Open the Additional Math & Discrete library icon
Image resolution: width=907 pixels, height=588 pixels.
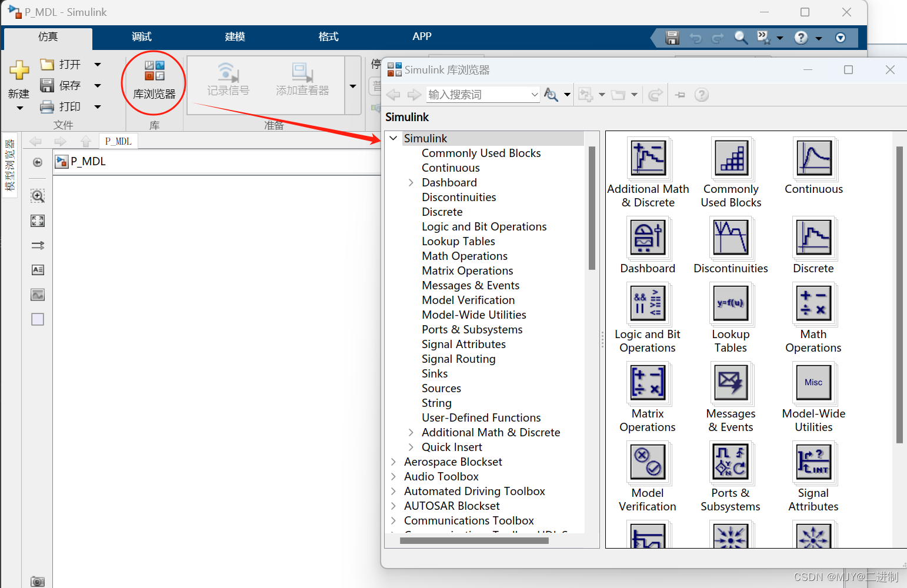pyautogui.click(x=648, y=158)
